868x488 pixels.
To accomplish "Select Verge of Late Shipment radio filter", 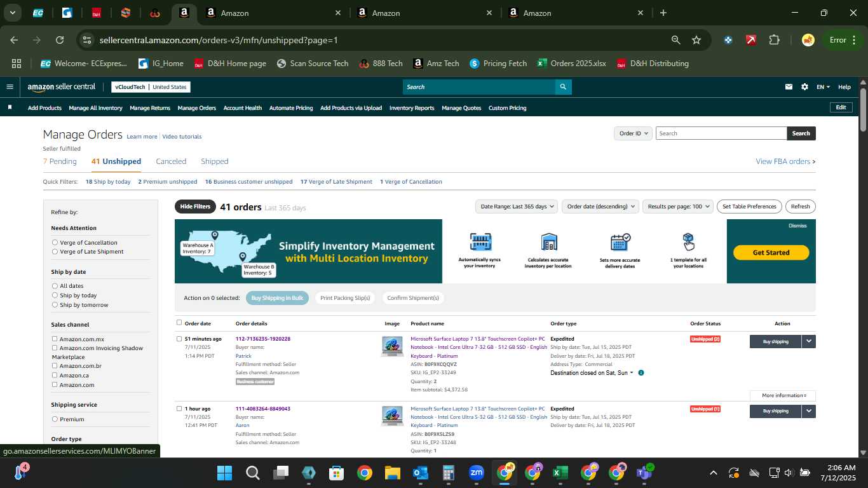I will (55, 252).
